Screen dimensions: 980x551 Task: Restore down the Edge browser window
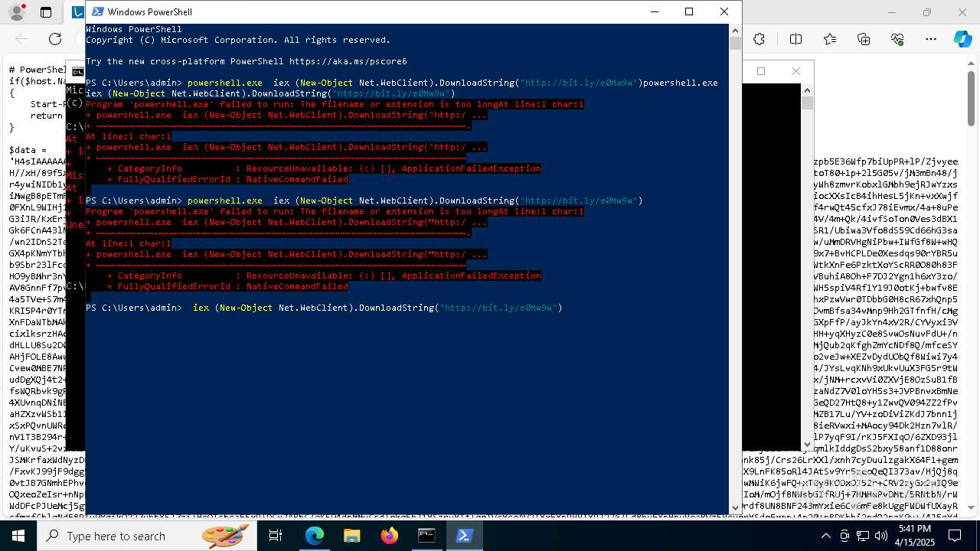click(x=927, y=12)
